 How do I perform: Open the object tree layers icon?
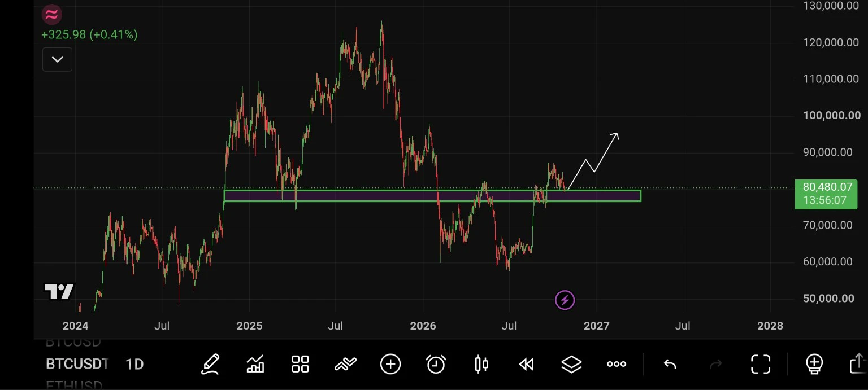[x=571, y=364]
